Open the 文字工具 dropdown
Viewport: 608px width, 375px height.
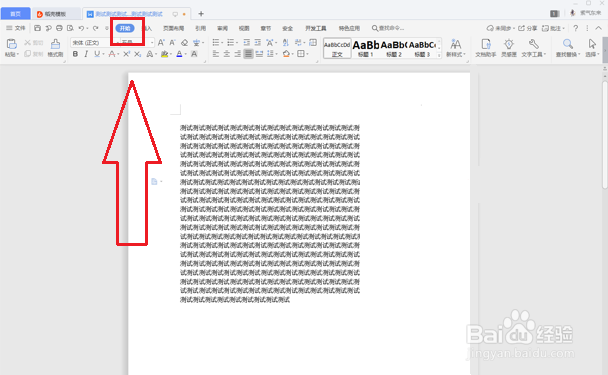pos(534,48)
